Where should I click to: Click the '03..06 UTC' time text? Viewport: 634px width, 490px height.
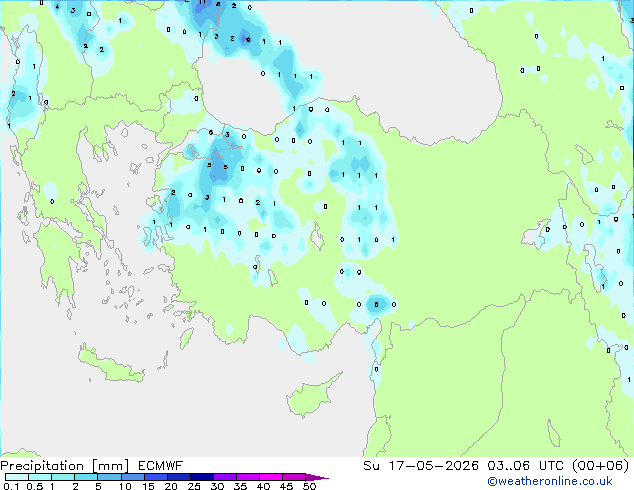525,466
